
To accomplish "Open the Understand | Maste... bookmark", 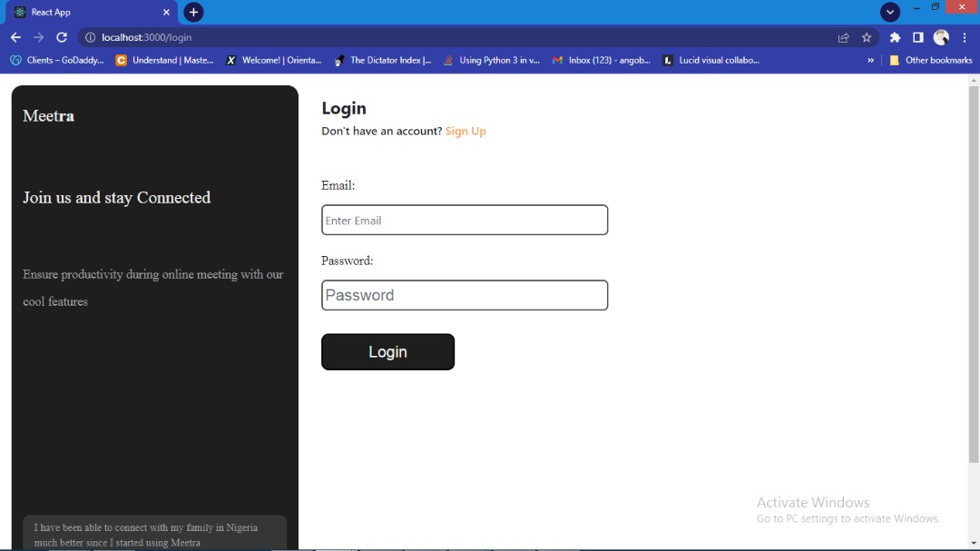I will (x=165, y=60).
